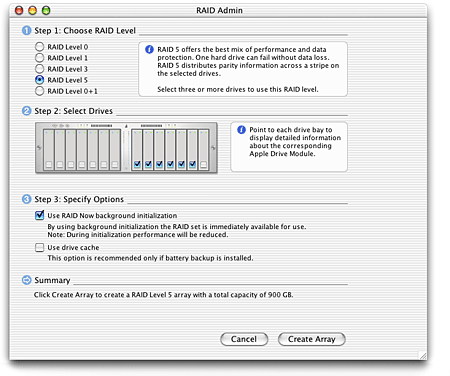Click the 'Step 1: Choose RAID Level' heading

pyautogui.click(x=85, y=31)
